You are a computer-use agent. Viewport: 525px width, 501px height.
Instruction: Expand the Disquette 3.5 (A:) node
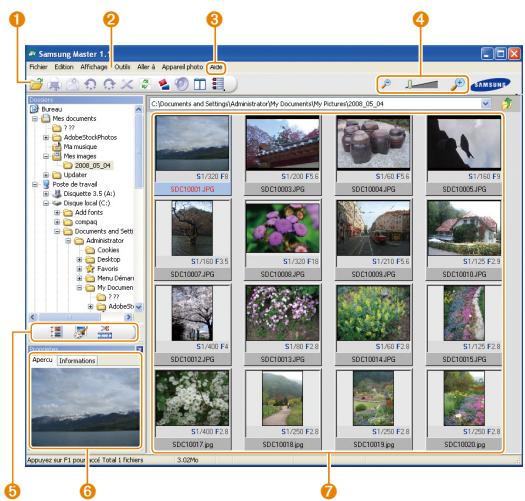(x=46, y=194)
